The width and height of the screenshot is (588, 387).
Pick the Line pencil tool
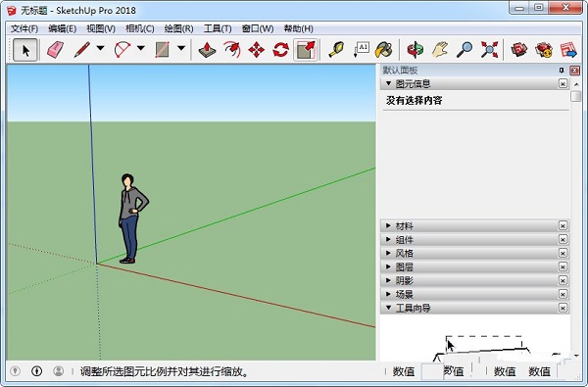coord(82,50)
